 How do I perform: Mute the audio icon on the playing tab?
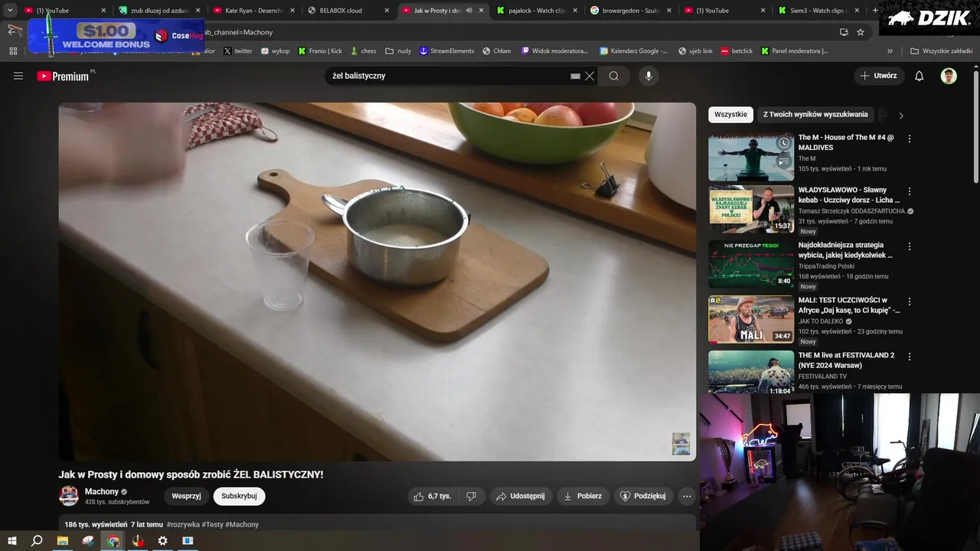(469, 11)
